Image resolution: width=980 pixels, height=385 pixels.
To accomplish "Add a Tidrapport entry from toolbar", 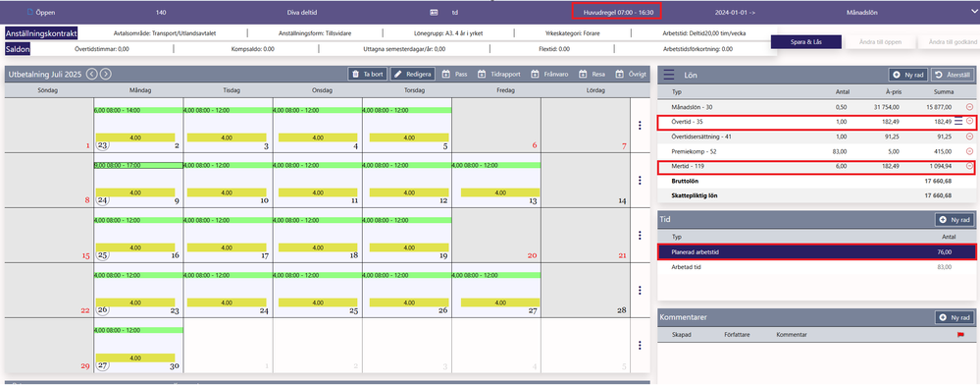I will pos(498,74).
